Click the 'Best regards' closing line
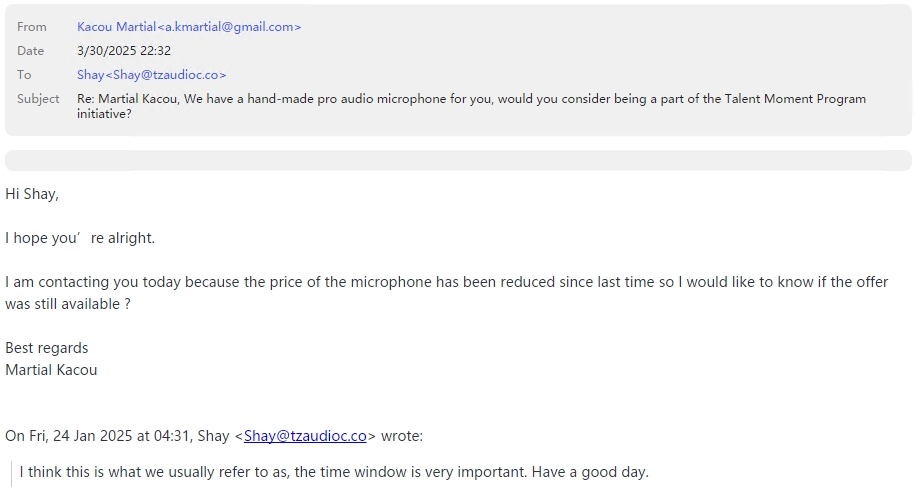The height and width of the screenshot is (487, 915). click(47, 348)
